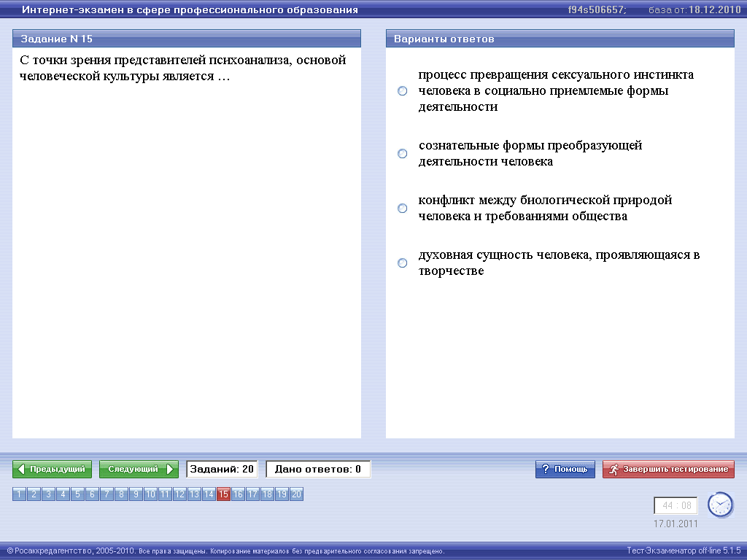Viewport: 747px width, 560px height.
Task: Click the 'Дано ответов: 0' counter field
Action: click(318, 469)
